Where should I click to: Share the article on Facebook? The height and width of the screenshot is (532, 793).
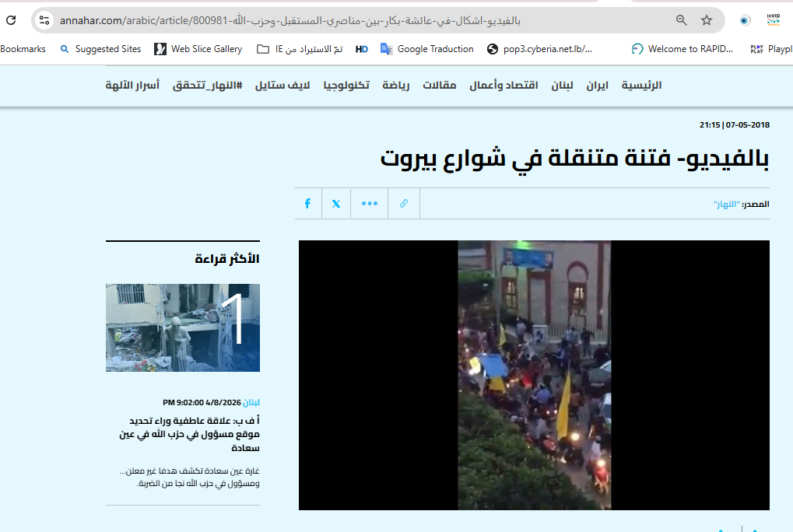click(x=307, y=203)
